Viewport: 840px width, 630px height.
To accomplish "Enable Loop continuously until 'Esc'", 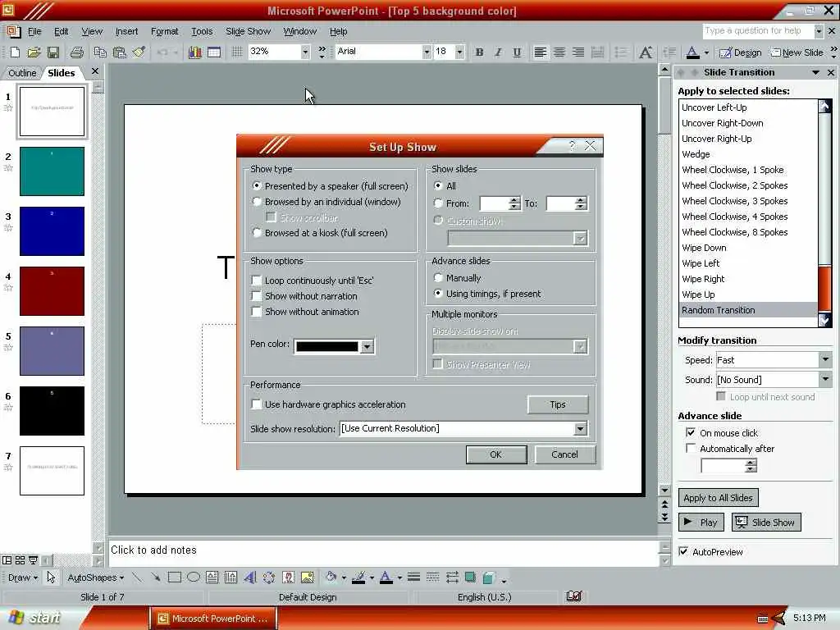I will [257, 281].
